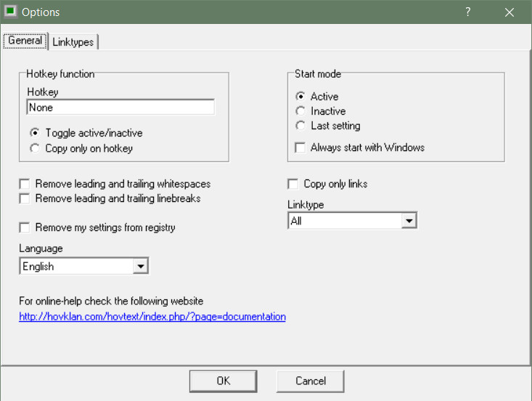532x401 pixels.
Task: Expand the Linktype dropdown
Action: tap(409, 221)
